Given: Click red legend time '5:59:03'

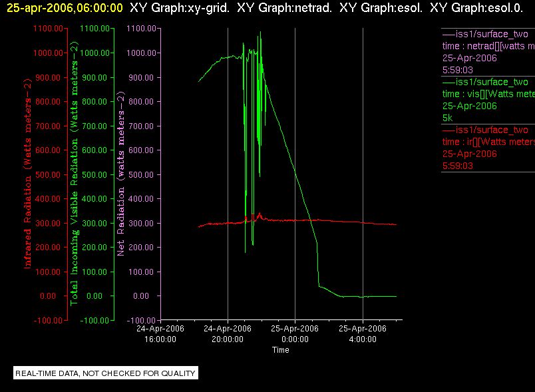Looking at the screenshot, I should pyautogui.click(x=458, y=166).
